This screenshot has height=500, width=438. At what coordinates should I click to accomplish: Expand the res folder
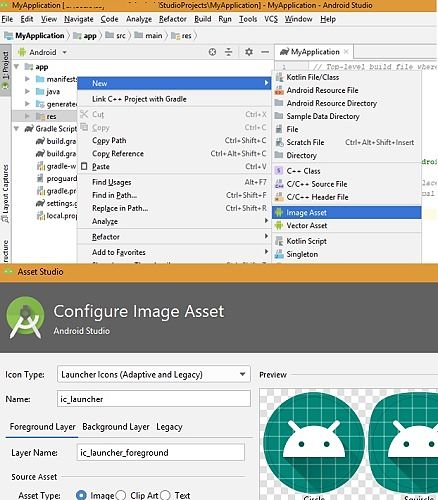(28, 116)
